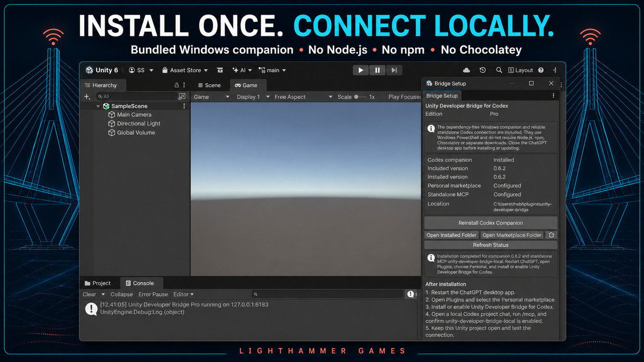
Task: Open the Play Focused dropdown
Action: coord(404,97)
